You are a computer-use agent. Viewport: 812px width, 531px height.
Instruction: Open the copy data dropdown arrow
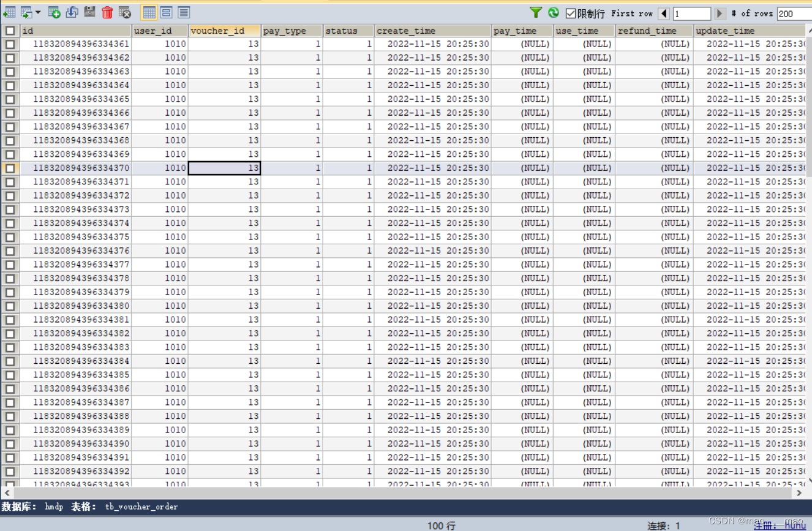[x=38, y=12]
